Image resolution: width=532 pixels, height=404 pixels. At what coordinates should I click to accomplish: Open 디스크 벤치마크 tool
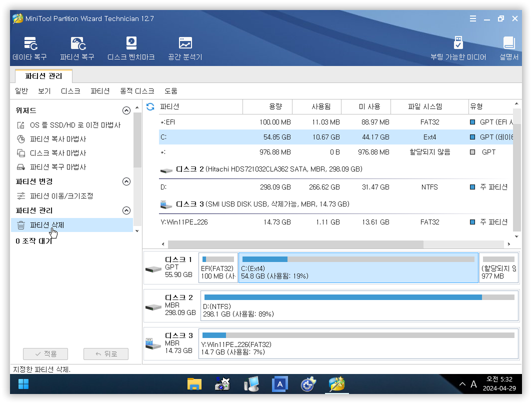[x=131, y=48]
